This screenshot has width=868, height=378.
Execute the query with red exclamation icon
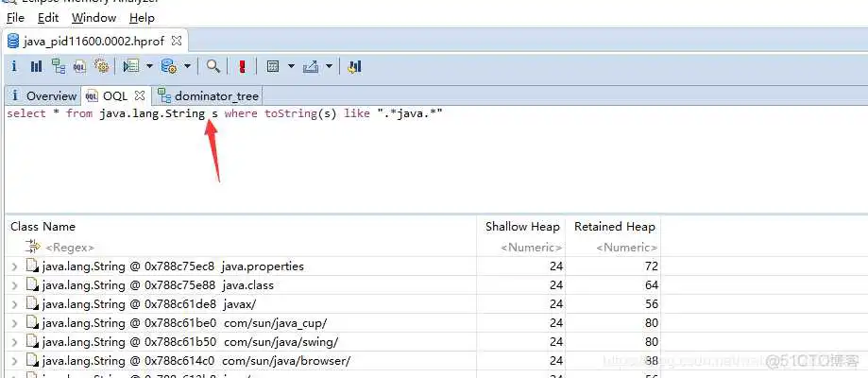pyautogui.click(x=243, y=66)
